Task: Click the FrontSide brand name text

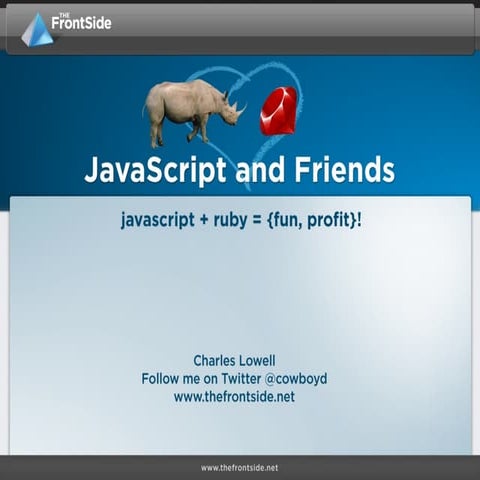Action: 81,22
